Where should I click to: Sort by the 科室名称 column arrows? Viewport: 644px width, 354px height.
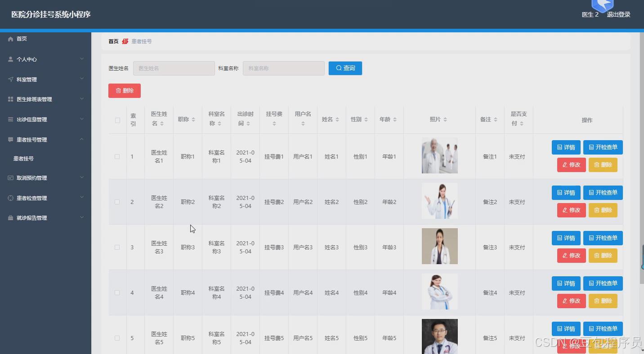[x=219, y=124]
